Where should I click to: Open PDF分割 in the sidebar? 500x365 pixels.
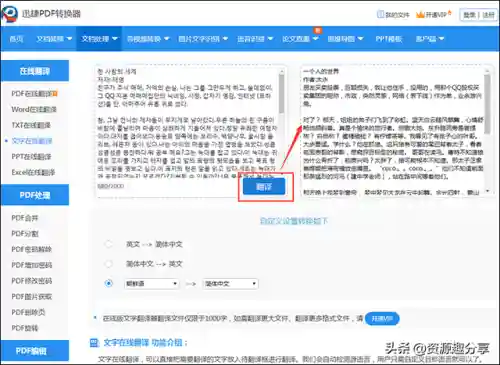[25, 234]
